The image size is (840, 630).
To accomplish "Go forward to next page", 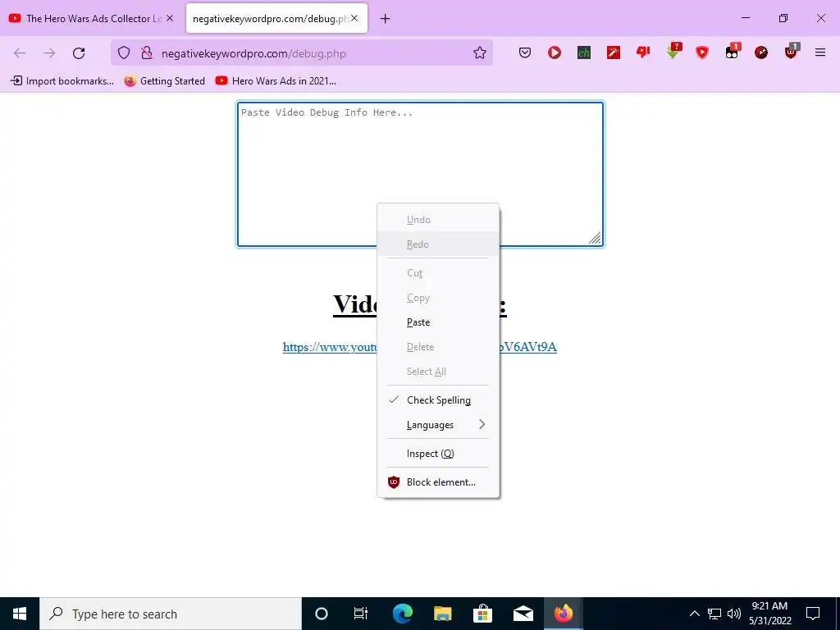I will [49, 52].
